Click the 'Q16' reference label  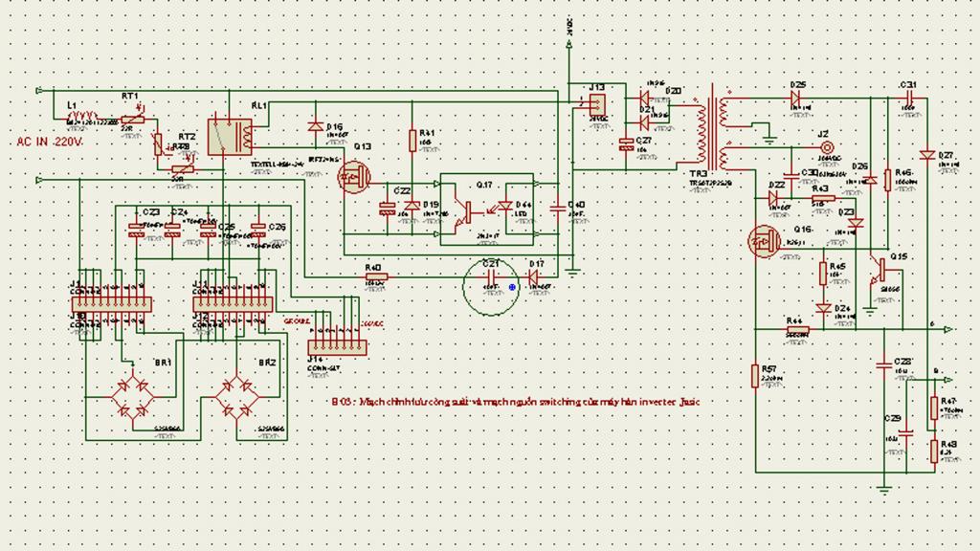pyautogui.click(x=803, y=229)
